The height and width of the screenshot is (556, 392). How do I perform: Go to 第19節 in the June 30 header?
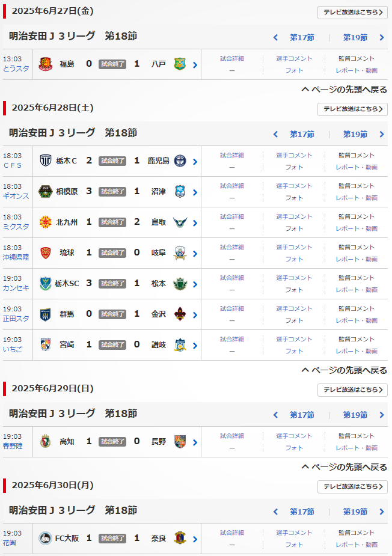coord(355,512)
